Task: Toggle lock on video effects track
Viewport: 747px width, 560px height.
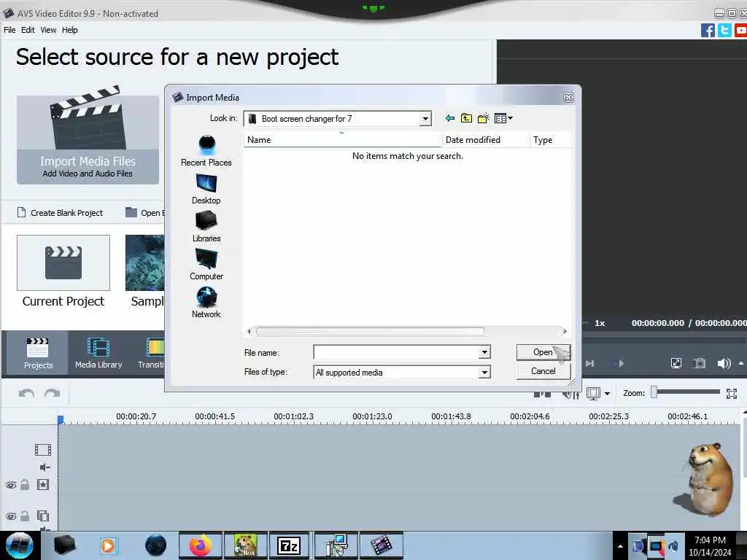Action: click(x=25, y=485)
